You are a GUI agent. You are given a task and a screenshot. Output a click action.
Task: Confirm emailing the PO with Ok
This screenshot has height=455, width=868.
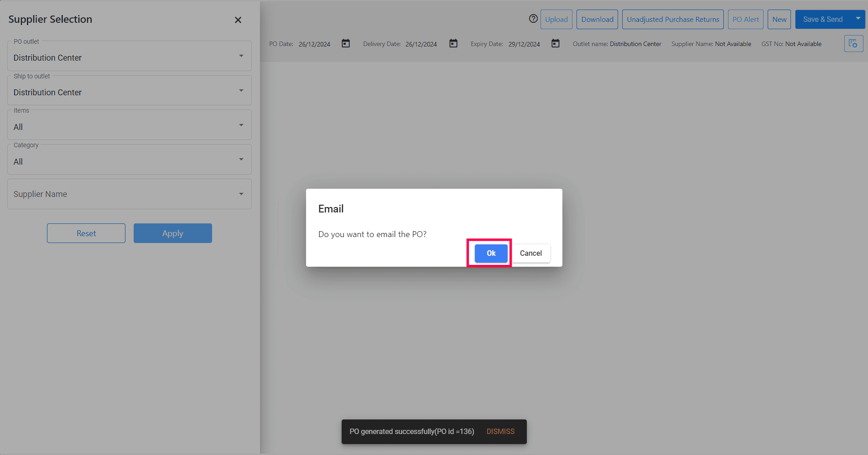491,253
